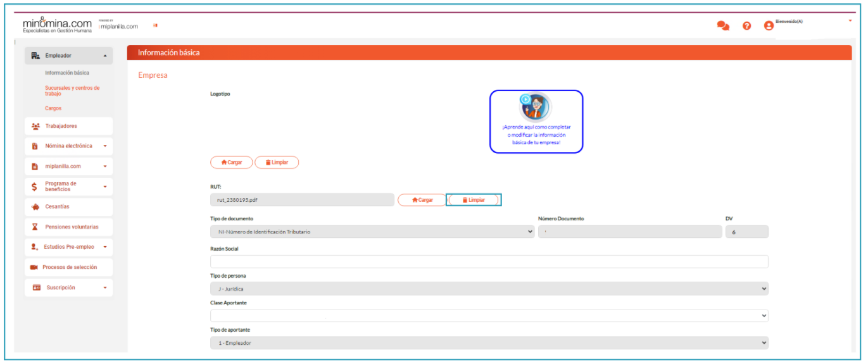Open the Tipo de persona dropdown
The image size is (868, 362).
(x=489, y=289)
